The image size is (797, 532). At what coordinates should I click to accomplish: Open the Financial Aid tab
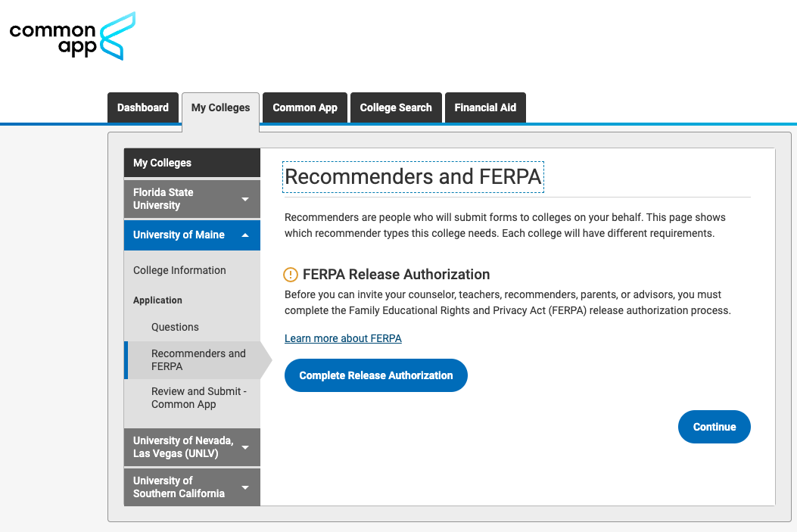485,107
